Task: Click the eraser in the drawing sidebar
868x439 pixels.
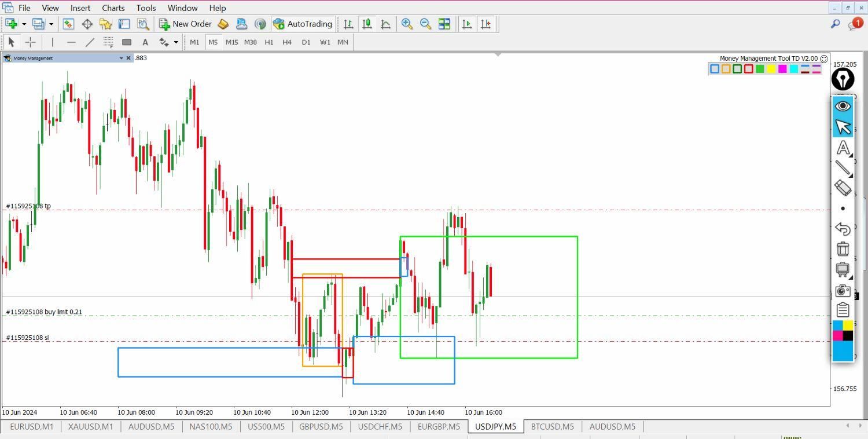Action: click(843, 188)
